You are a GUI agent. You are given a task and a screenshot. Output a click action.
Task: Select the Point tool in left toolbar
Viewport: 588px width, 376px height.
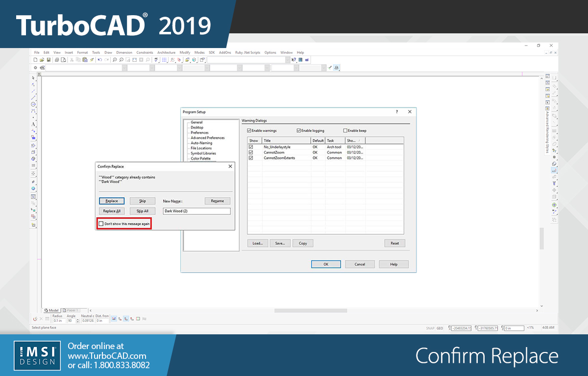(33, 118)
